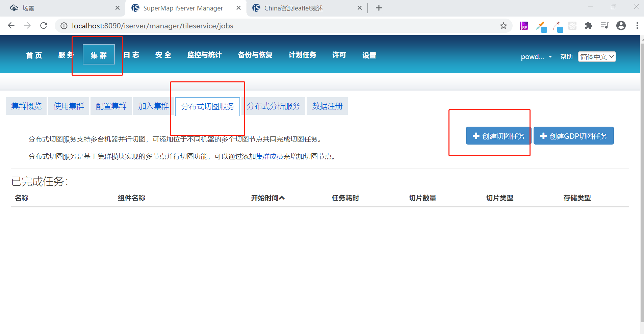Open the 服务 menu
The height and width of the screenshot is (334, 644).
pyautogui.click(x=66, y=55)
